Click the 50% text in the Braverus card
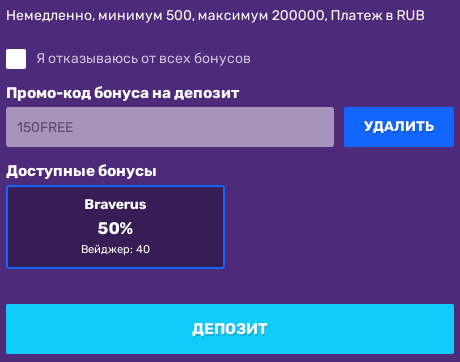The height and width of the screenshot is (362, 460). point(115,228)
